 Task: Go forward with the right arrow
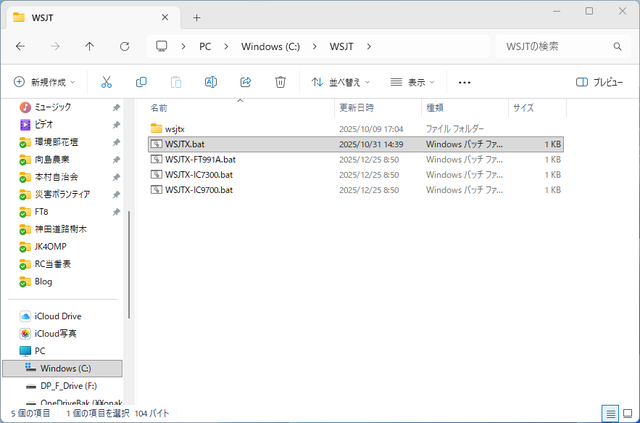pos(55,47)
